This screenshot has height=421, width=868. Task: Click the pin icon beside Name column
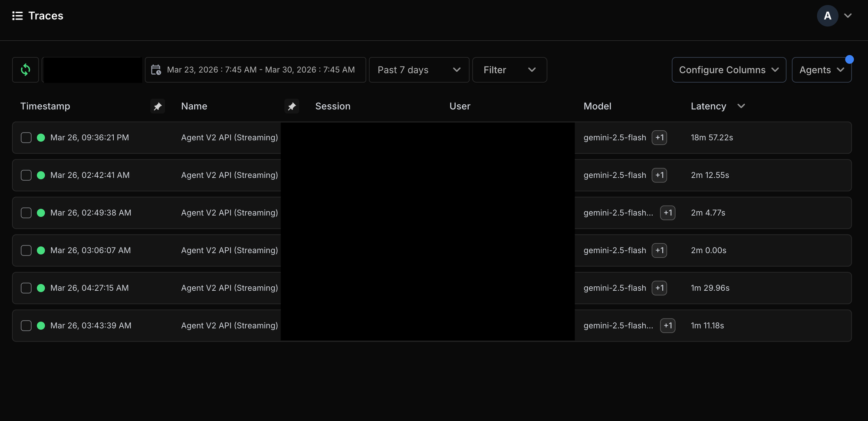click(x=292, y=106)
